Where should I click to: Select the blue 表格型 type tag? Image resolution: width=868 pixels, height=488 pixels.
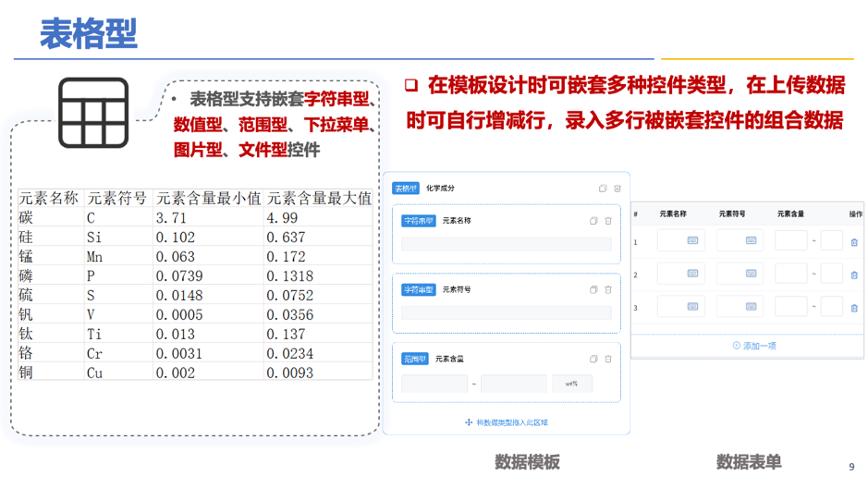pos(406,189)
